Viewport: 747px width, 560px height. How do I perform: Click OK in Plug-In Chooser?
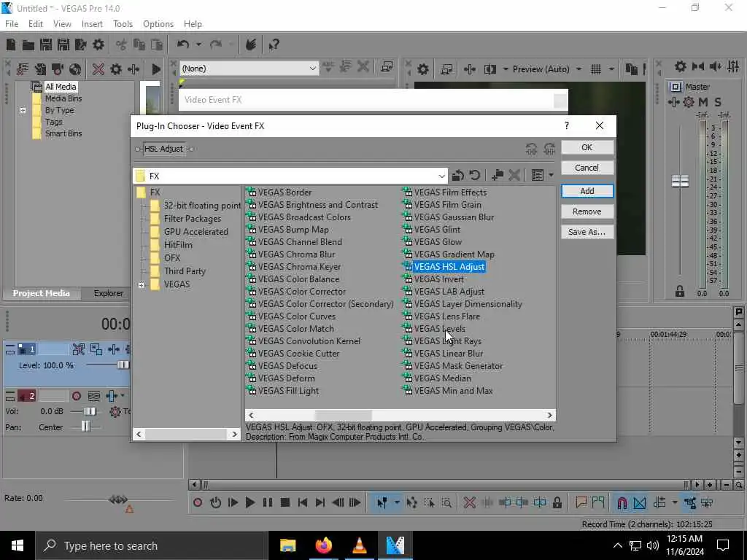point(587,147)
